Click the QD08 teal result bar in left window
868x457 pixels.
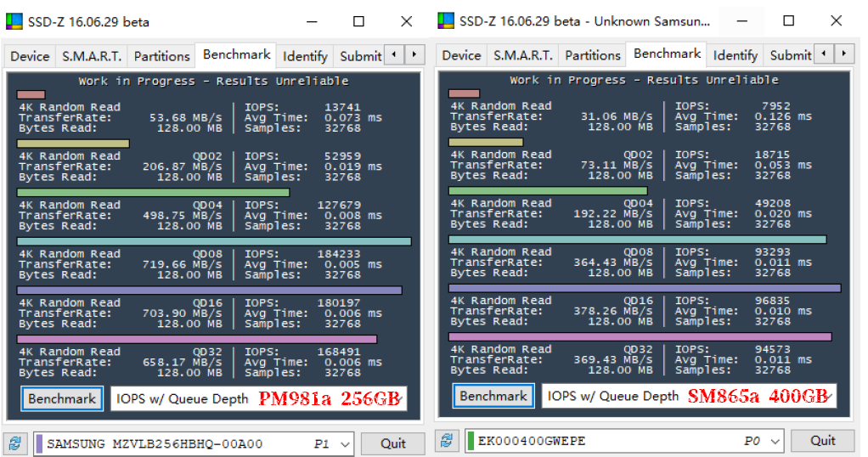pos(214,241)
